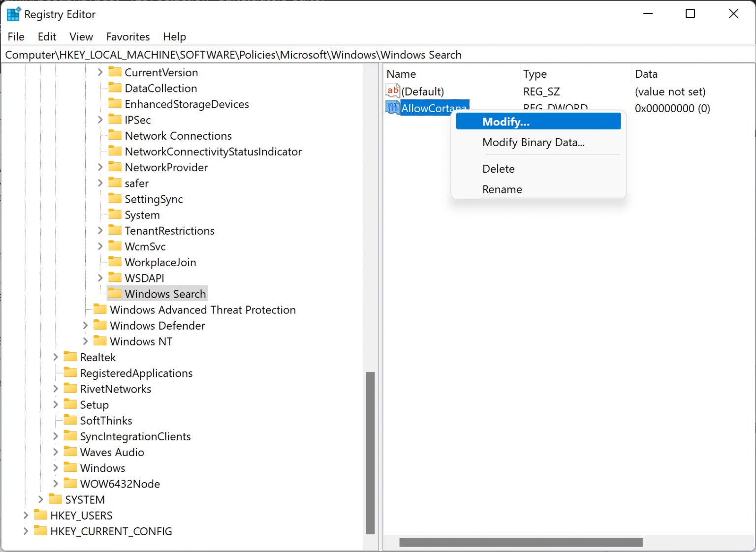Click the registry path address bar

(378, 55)
